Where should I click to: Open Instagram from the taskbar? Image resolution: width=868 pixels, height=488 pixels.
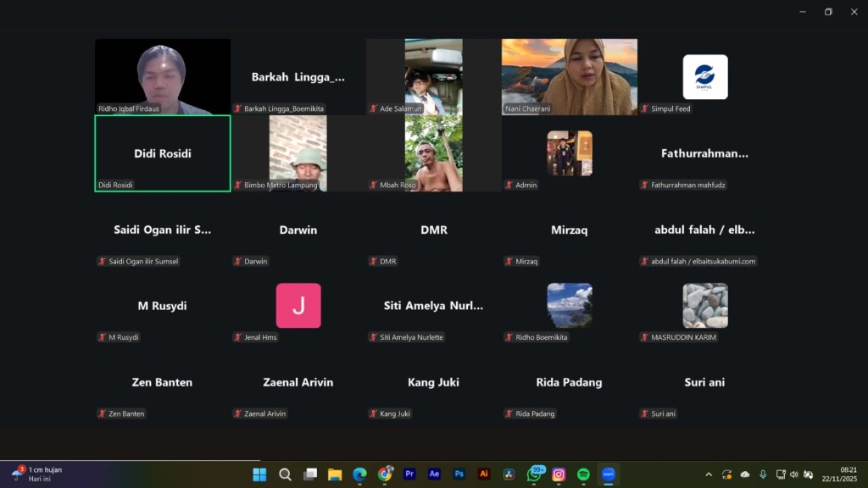tap(559, 474)
